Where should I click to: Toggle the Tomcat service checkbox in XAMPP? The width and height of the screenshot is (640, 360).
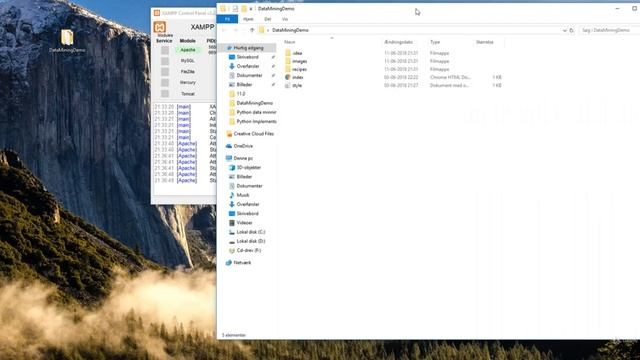[x=165, y=94]
